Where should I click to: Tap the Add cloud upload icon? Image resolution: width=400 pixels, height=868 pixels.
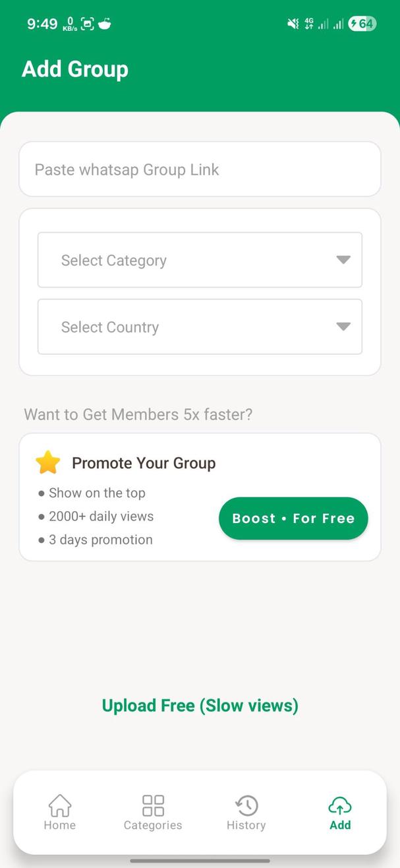coord(340,805)
